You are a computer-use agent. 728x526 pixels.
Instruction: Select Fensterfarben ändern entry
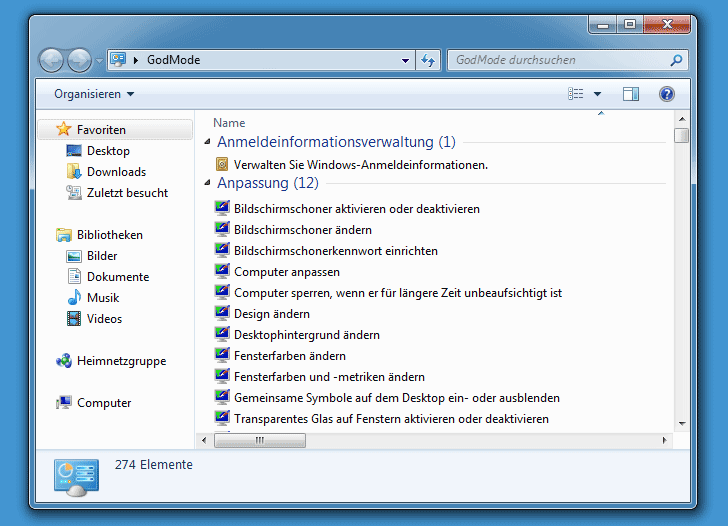tap(290, 356)
